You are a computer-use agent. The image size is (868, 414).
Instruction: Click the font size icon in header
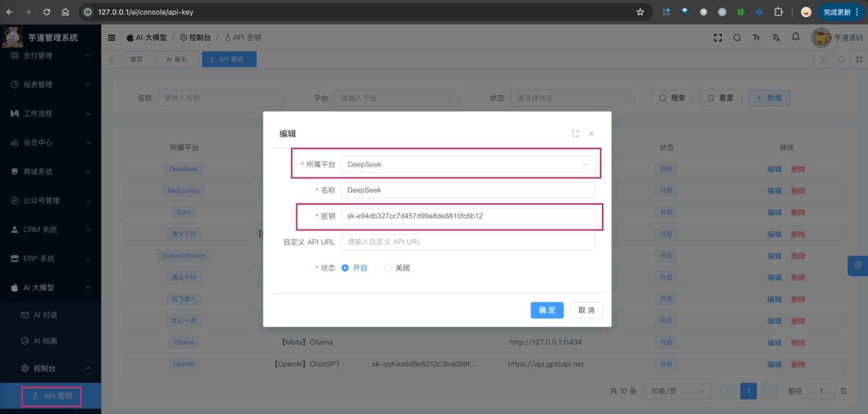tap(756, 37)
